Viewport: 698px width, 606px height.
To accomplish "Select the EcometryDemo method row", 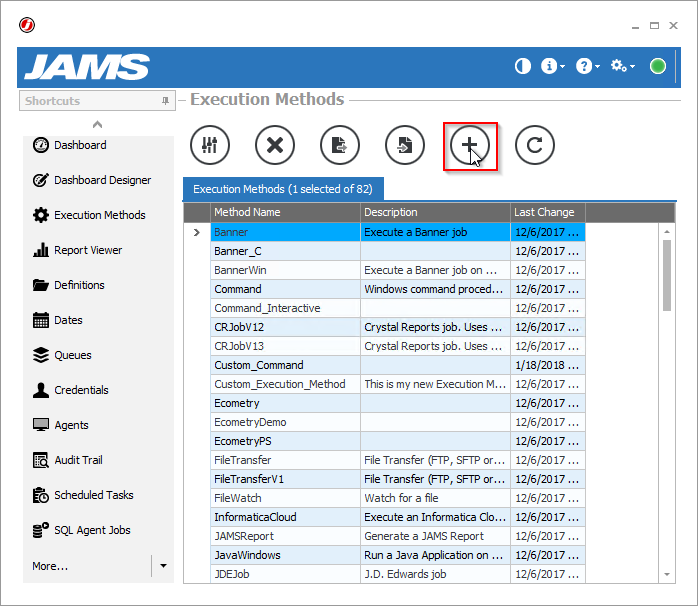I will [x=398, y=422].
